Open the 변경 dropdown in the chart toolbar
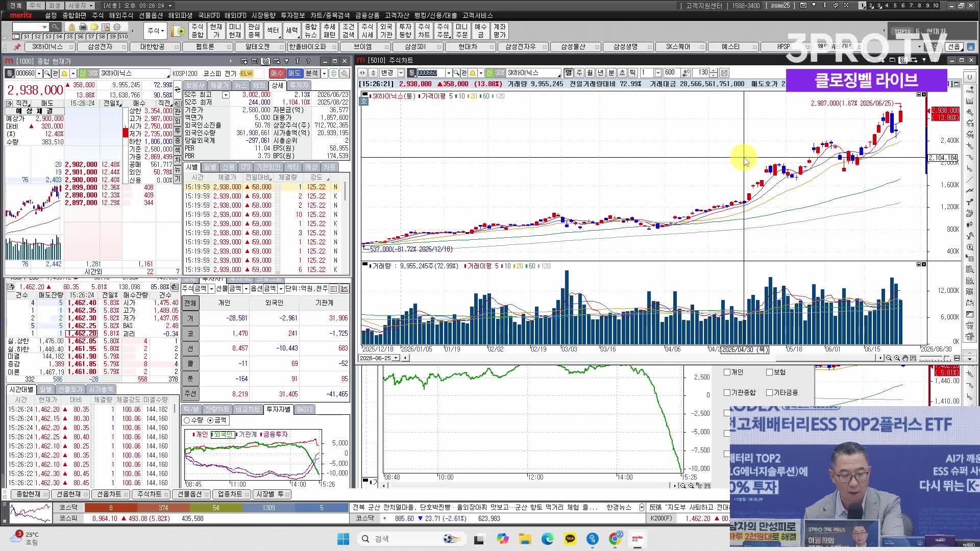 pos(401,73)
